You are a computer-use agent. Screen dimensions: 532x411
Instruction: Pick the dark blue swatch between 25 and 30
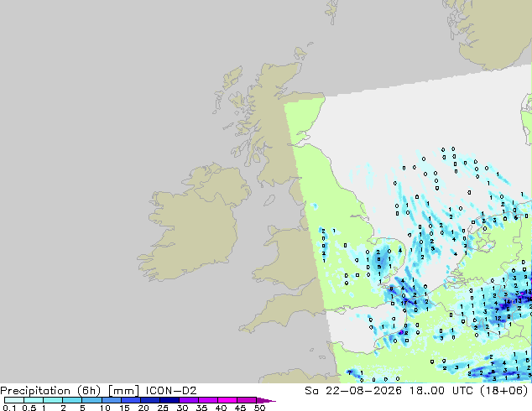170,400
